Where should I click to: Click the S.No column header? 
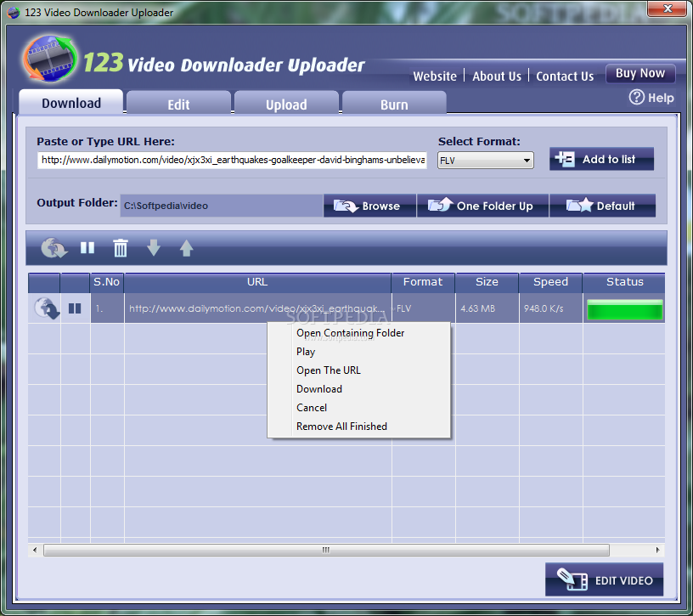click(x=106, y=282)
